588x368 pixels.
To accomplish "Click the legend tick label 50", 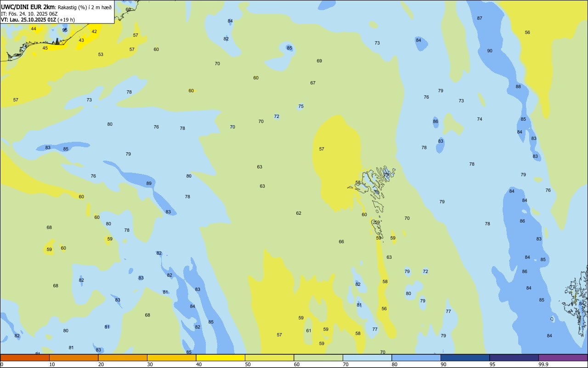I will [x=248, y=364].
